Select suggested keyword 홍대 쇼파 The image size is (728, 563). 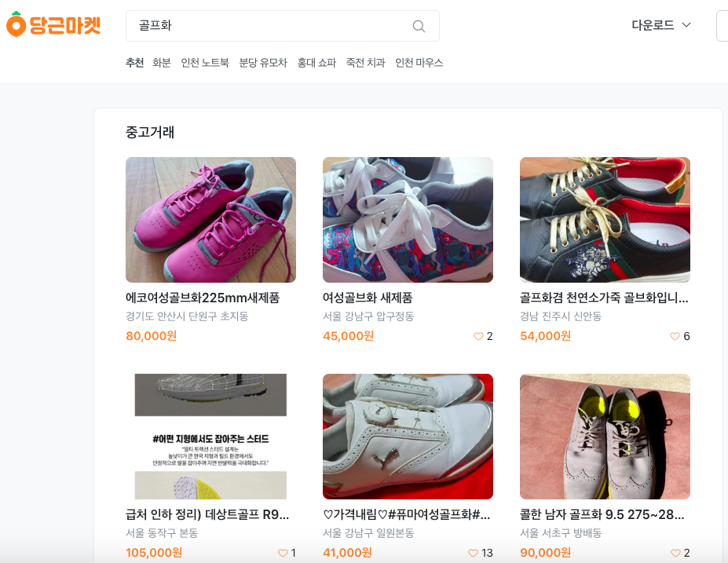(x=316, y=63)
